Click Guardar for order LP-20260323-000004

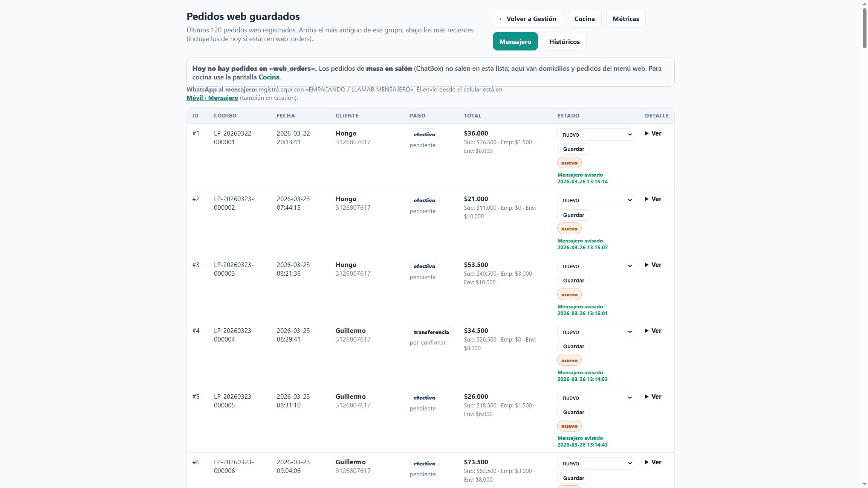click(x=573, y=346)
